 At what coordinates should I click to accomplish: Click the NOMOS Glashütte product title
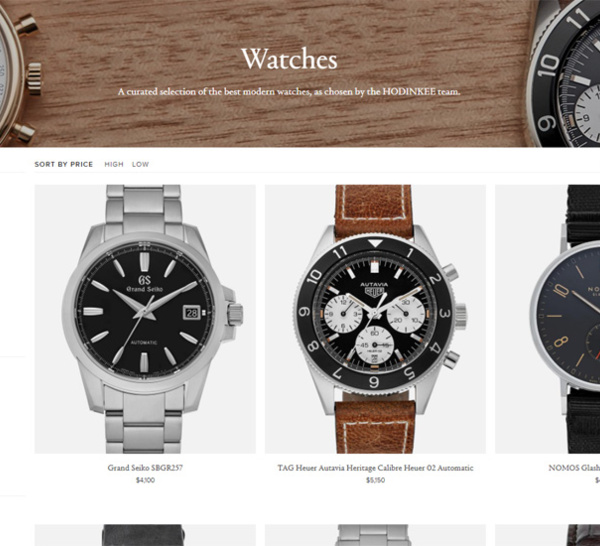[574, 468]
